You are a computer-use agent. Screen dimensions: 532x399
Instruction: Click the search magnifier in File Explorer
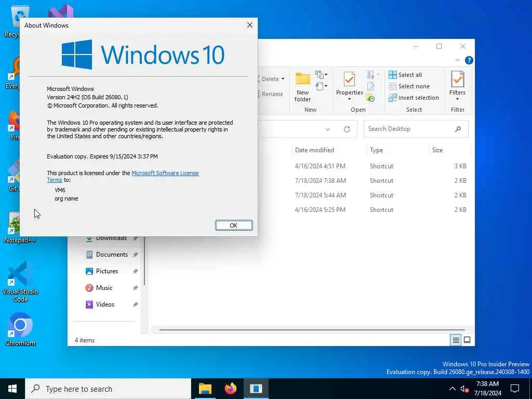click(458, 129)
